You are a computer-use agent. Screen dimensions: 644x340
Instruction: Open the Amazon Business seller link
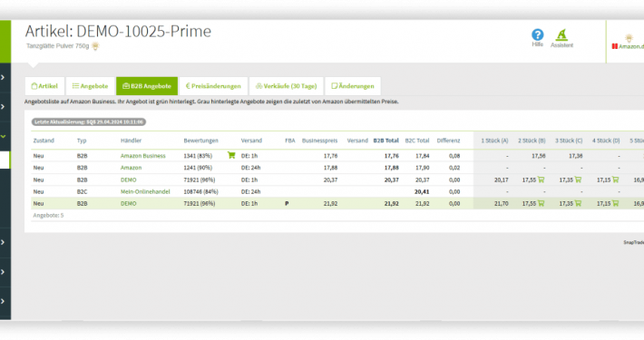click(x=143, y=156)
